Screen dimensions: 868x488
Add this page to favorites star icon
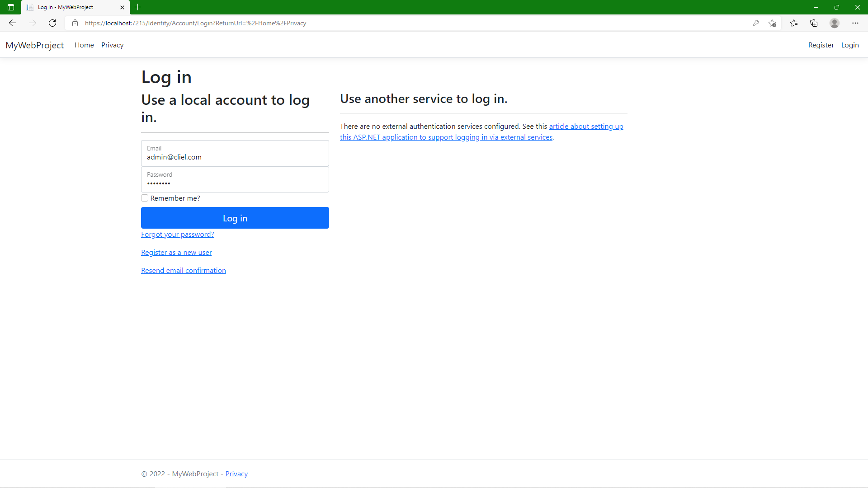(x=772, y=23)
